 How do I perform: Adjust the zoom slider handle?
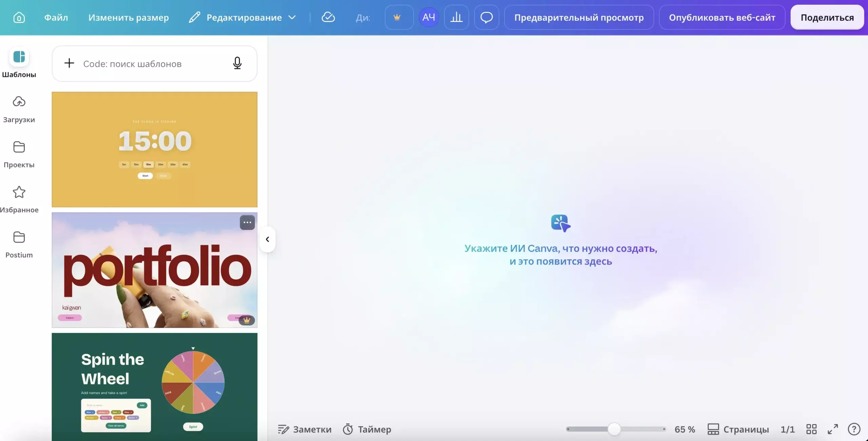point(614,429)
